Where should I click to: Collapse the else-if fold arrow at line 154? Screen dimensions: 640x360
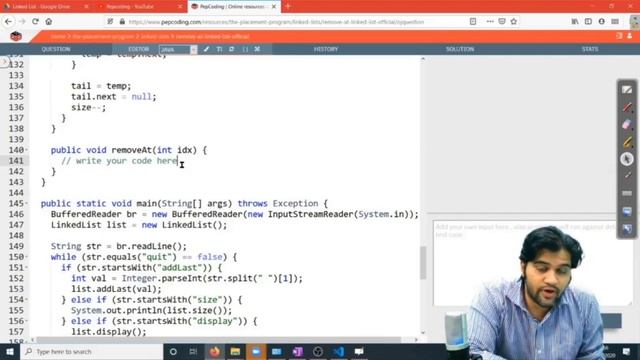tap(27, 300)
